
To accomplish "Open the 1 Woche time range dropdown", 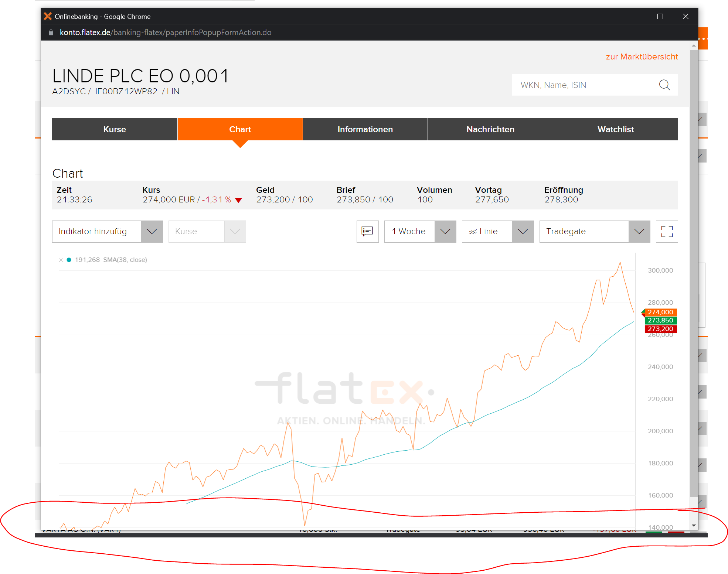I will click(x=420, y=232).
